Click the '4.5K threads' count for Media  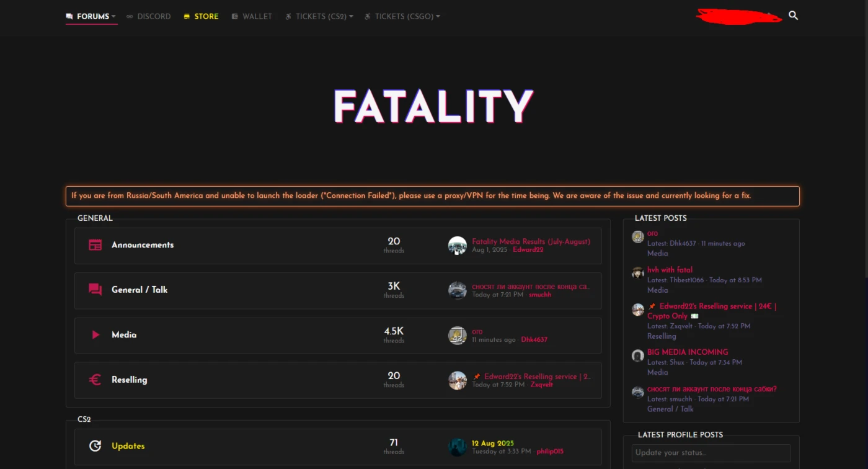tap(394, 335)
